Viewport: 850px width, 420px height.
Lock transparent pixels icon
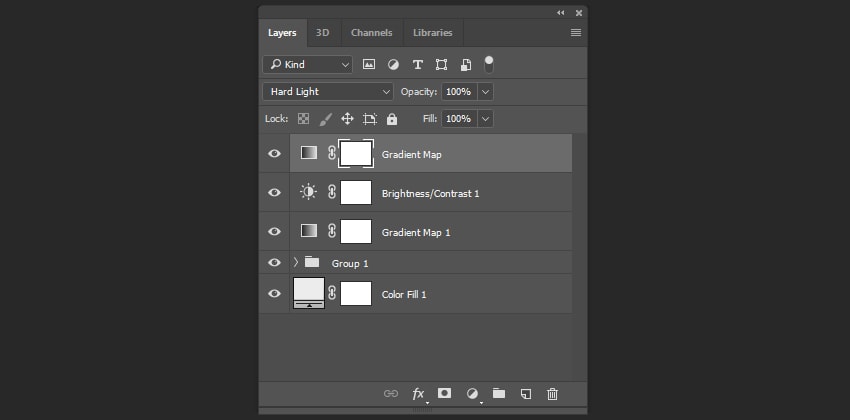click(x=304, y=119)
